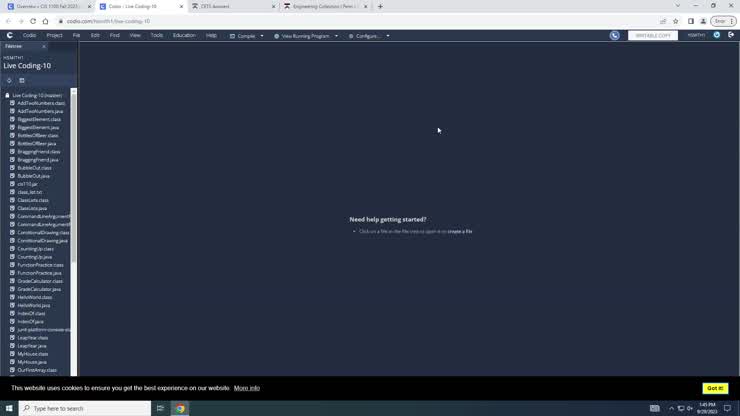740x416 pixels.
Task: Click the blue circular icon beside the username
Action: tap(717, 35)
